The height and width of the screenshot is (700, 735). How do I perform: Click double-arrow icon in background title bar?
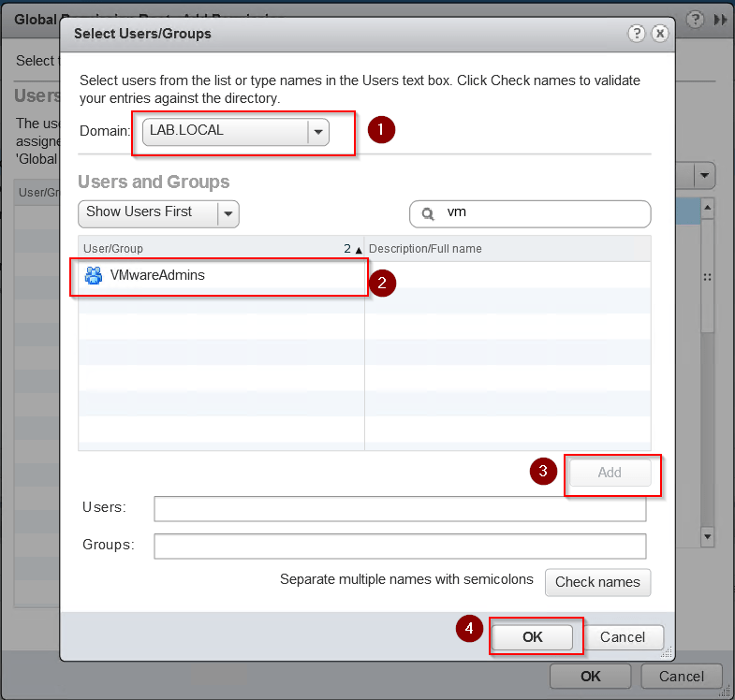click(720, 19)
